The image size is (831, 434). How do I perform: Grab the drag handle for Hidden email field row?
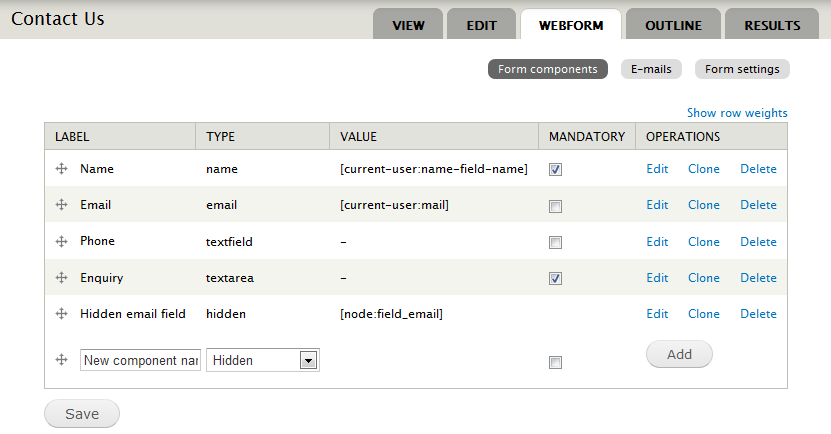tap(61, 314)
